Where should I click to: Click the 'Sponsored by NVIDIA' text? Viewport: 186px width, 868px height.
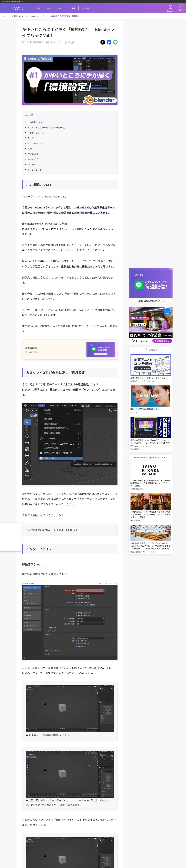[142, 446]
